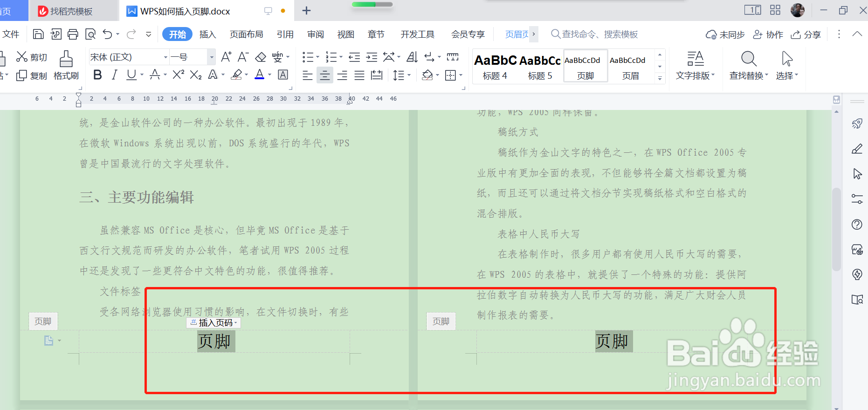Open the 文件 menu
The width and height of the screenshot is (868, 410).
11,34
